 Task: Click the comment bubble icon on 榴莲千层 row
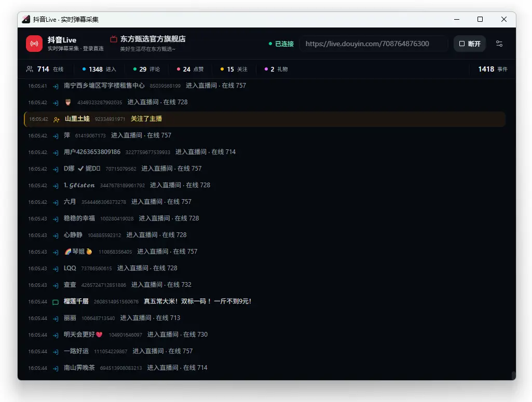(x=56, y=302)
